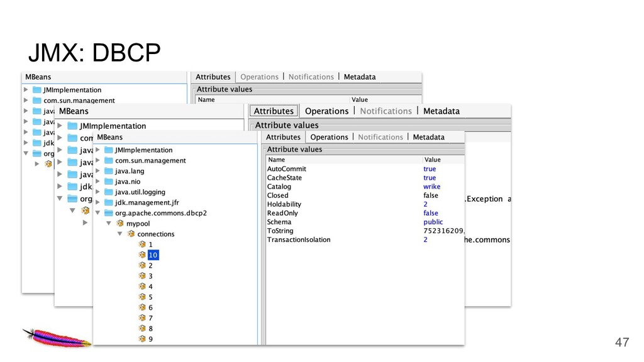Image resolution: width=644 pixels, height=362 pixels.
Task: Select the MBean icon for connection 5
Action: [x=142, y=297]
